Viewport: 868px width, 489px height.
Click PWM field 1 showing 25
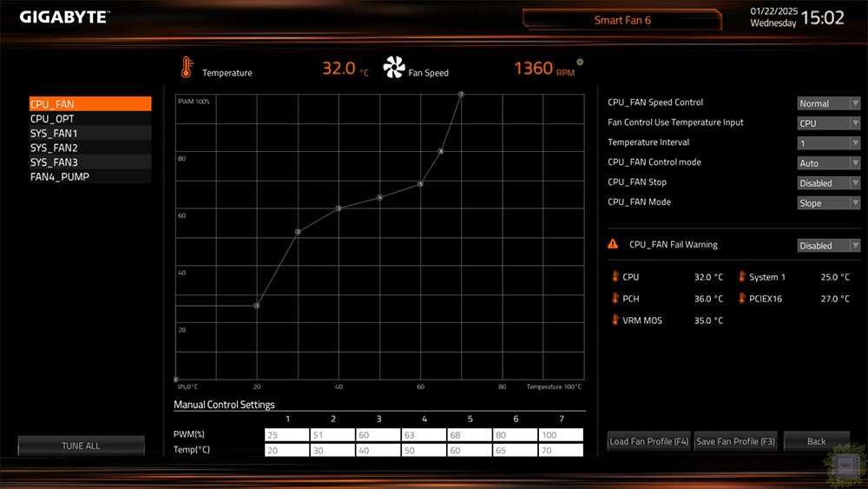[x=286, y=435]
